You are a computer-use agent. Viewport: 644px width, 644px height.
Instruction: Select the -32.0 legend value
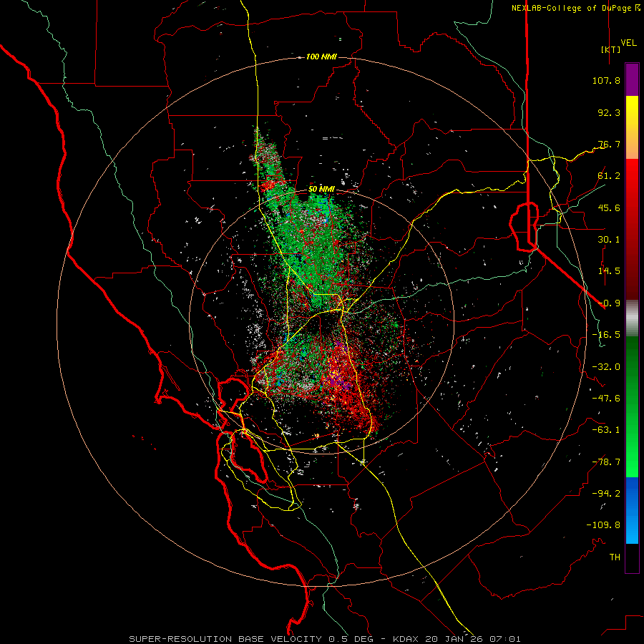tap(606, 367)
